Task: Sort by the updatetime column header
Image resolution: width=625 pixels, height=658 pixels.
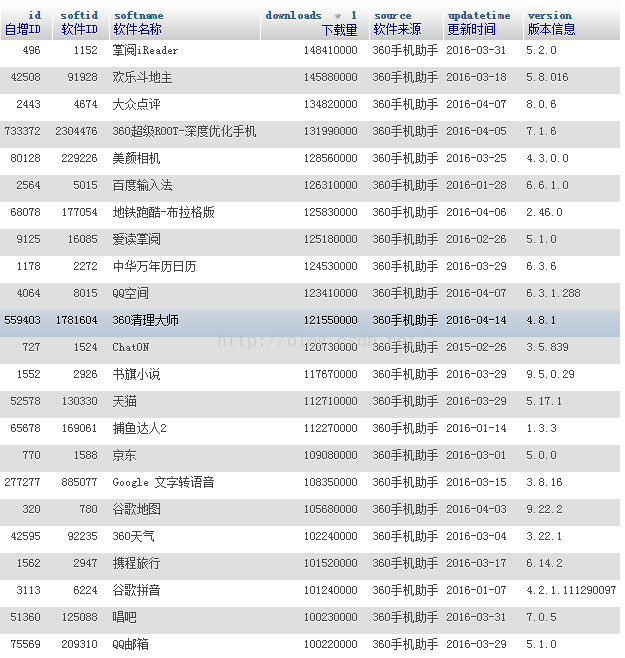Action: 479,15
